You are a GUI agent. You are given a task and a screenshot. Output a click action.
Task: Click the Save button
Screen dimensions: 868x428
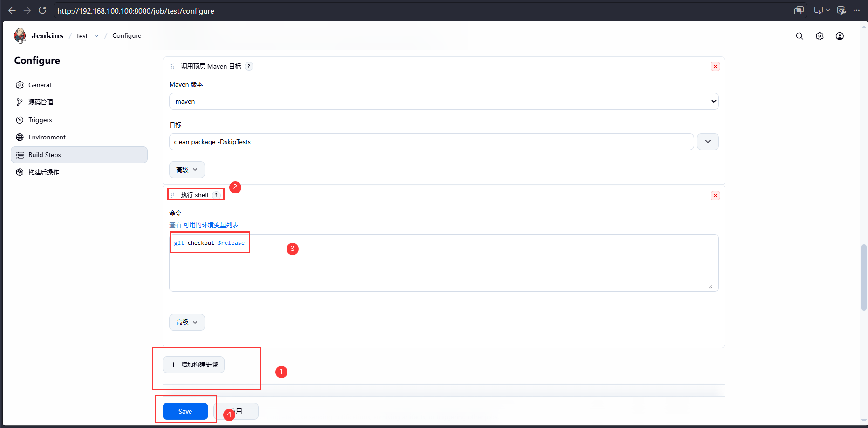(x=185, y=411)
